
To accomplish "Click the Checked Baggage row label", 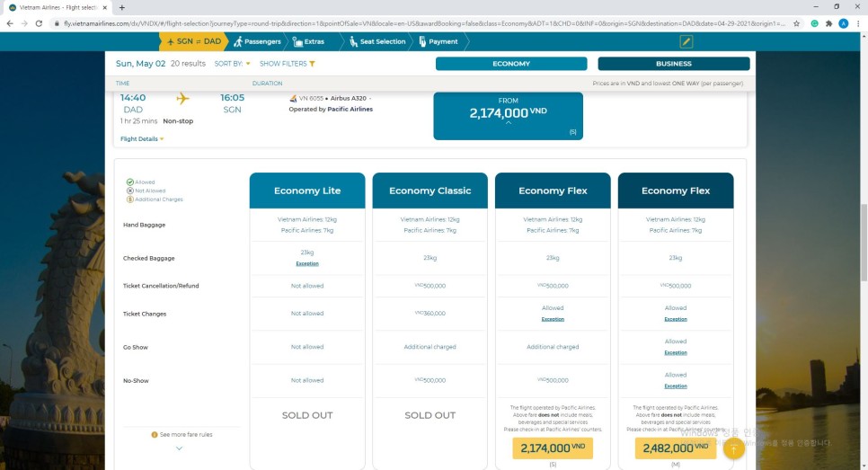I will pos(148,259).
